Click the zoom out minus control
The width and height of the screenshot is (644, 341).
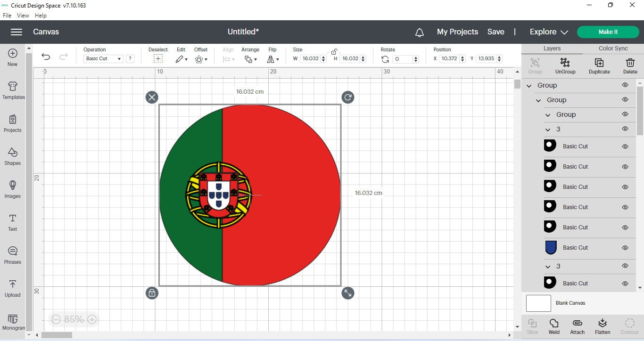[57, 319]
